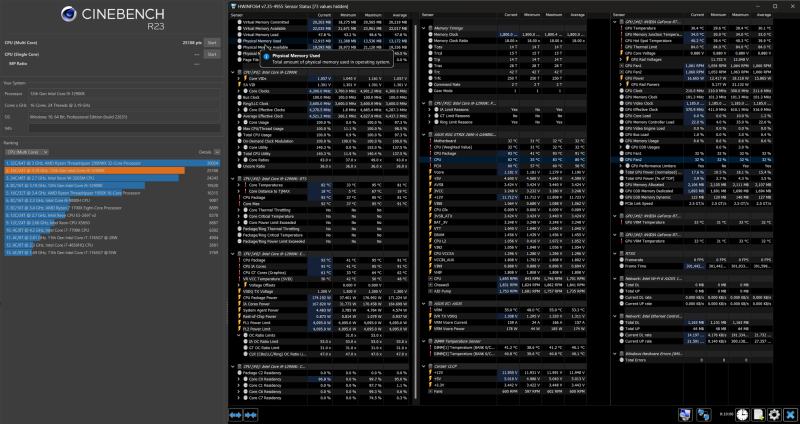Expand the Core VIDs row
The height and width of the screenshot is (424, 800).
(239, 79)
